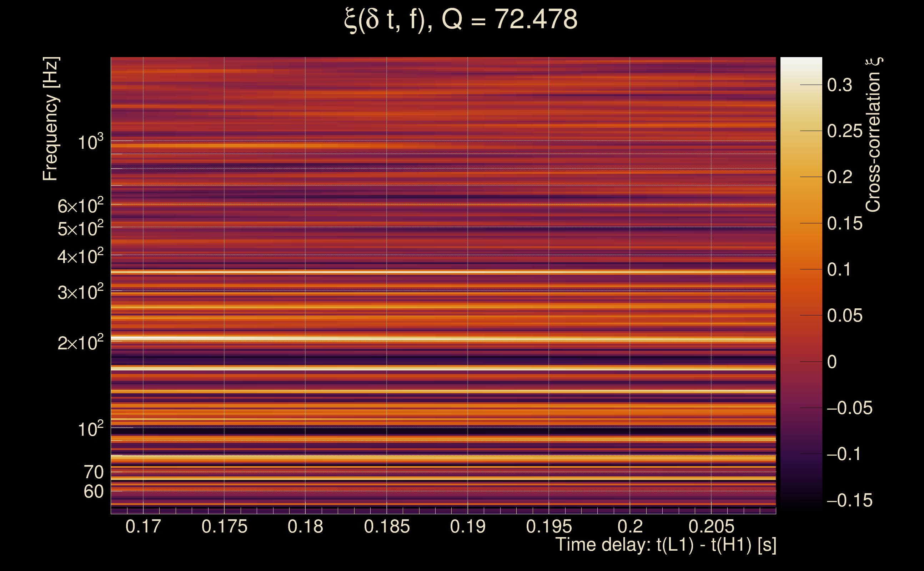Image resolution: width=924 pixels, height=571 pixels.
Task: Click the 0.15 label on the colorbar
Action: pyautogui.click(x=845, y=223)
